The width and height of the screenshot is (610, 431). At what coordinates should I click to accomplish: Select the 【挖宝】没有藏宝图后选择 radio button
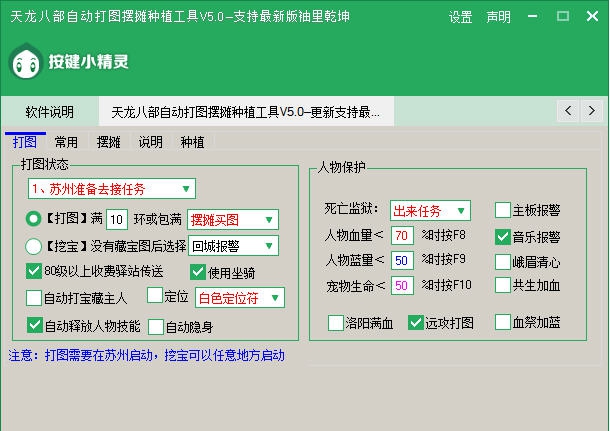coord(33,246)
